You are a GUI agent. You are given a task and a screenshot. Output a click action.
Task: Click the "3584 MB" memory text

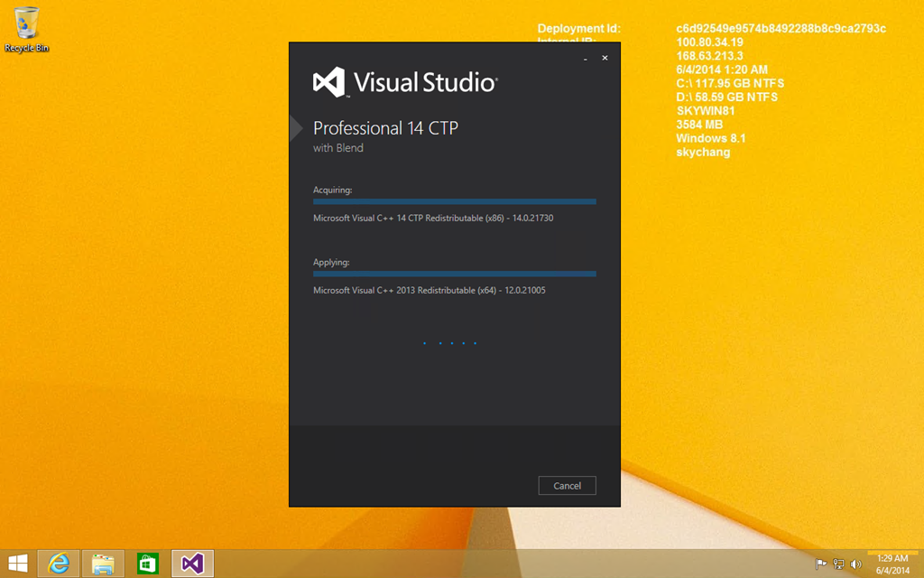coord(699,125)
